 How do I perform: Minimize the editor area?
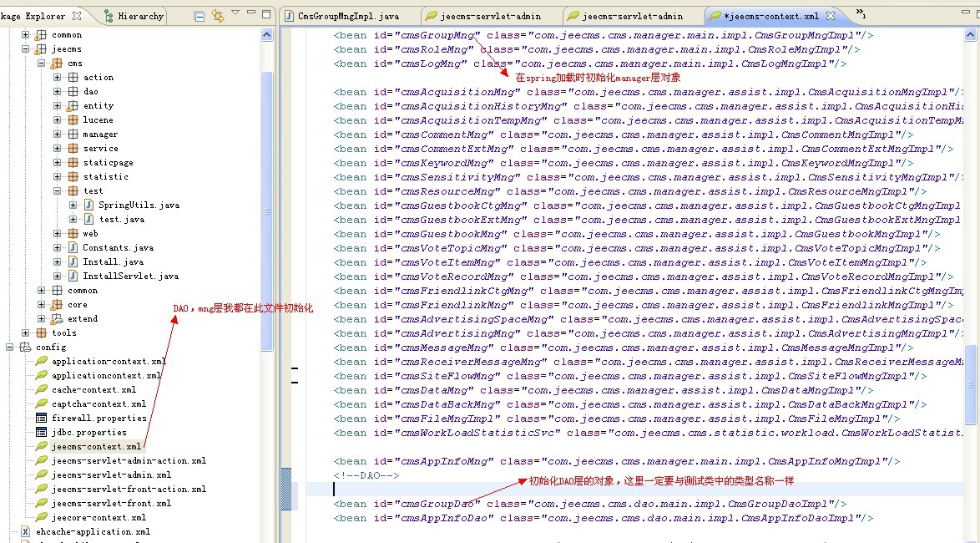[x=965, y=12]
